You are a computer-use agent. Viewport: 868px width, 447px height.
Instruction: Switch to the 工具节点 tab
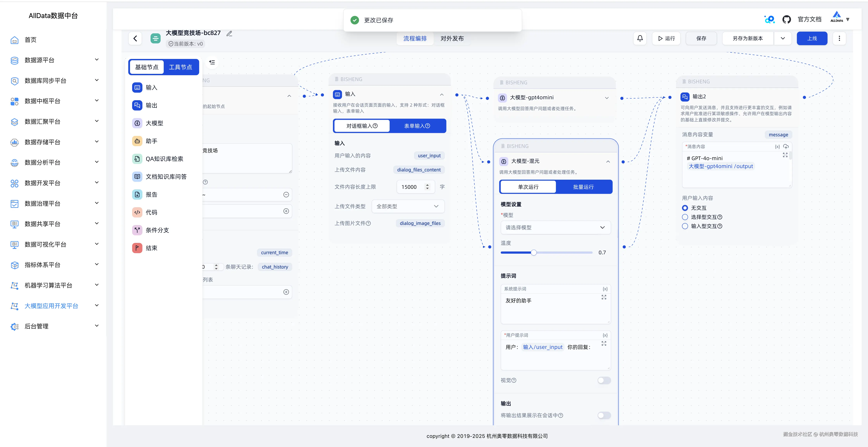tap(181, 67)
